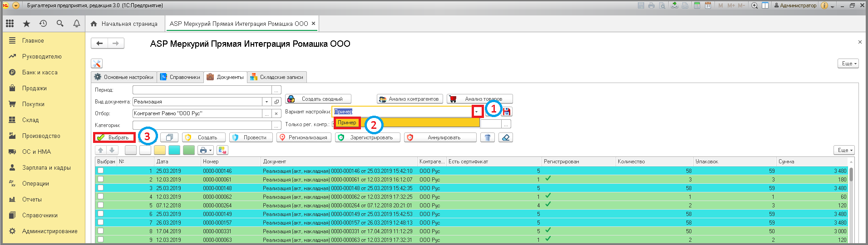Switch to Справочники tab
The height and width of the screenshot is (245, 868).
pyautogui.click(x=180, y=77)
